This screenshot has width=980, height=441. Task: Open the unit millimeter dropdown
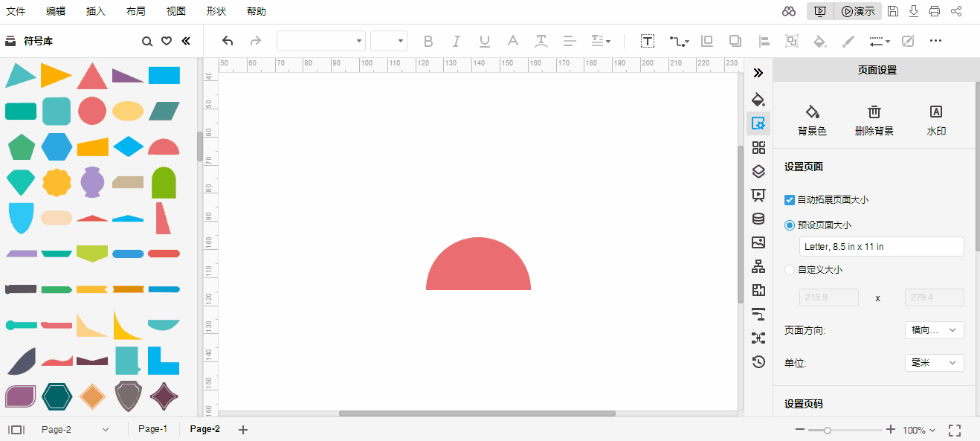[935, 363]
